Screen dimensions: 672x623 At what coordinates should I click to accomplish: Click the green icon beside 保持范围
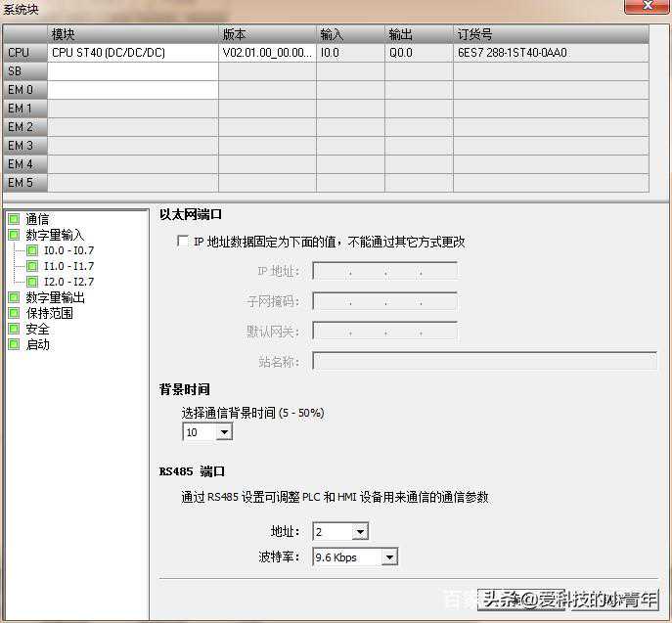14,313
